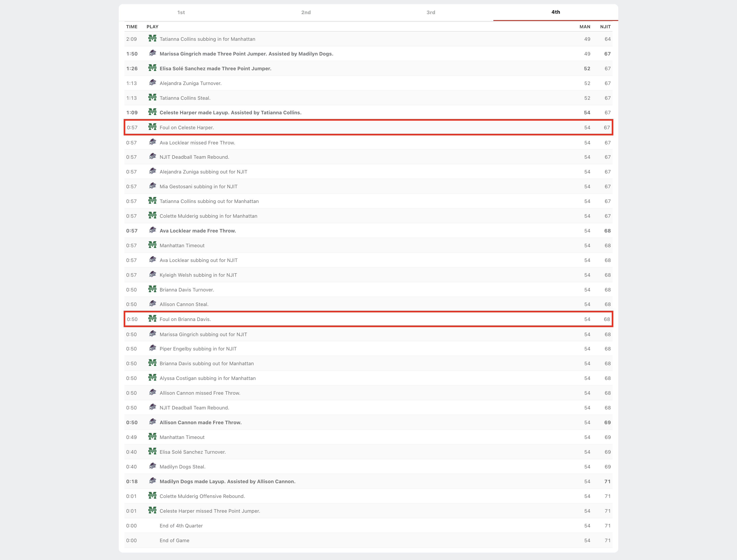
Task: Click Manhattan logo on Foul on Celeste Harper row
Action: (x=152, y=127)
